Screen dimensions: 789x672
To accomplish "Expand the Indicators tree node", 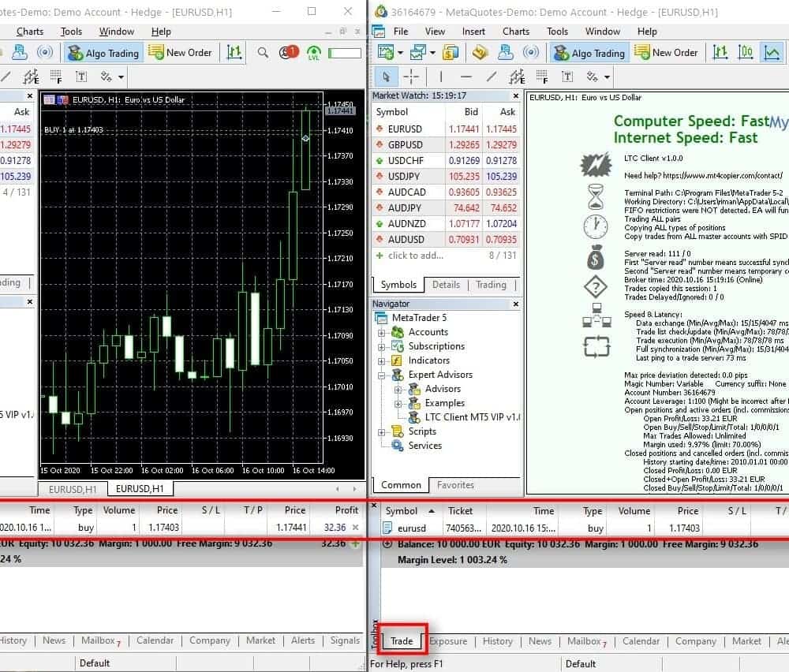I will point(381,361).
